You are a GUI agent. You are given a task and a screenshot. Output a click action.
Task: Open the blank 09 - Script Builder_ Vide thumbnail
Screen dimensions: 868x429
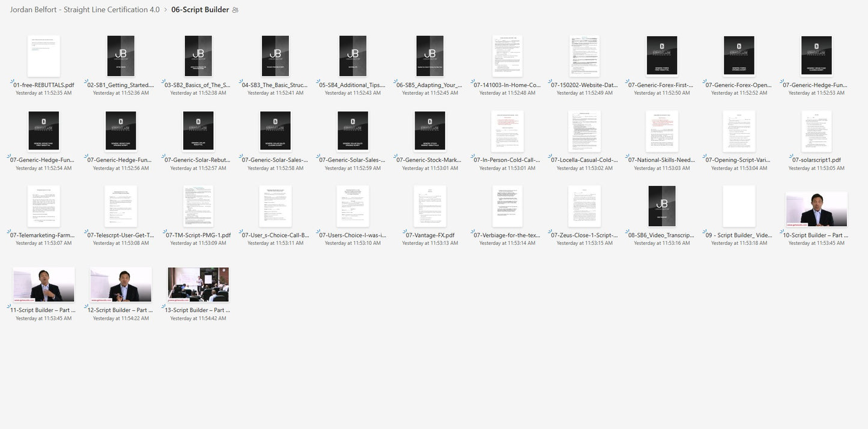[x=739, y=206]
